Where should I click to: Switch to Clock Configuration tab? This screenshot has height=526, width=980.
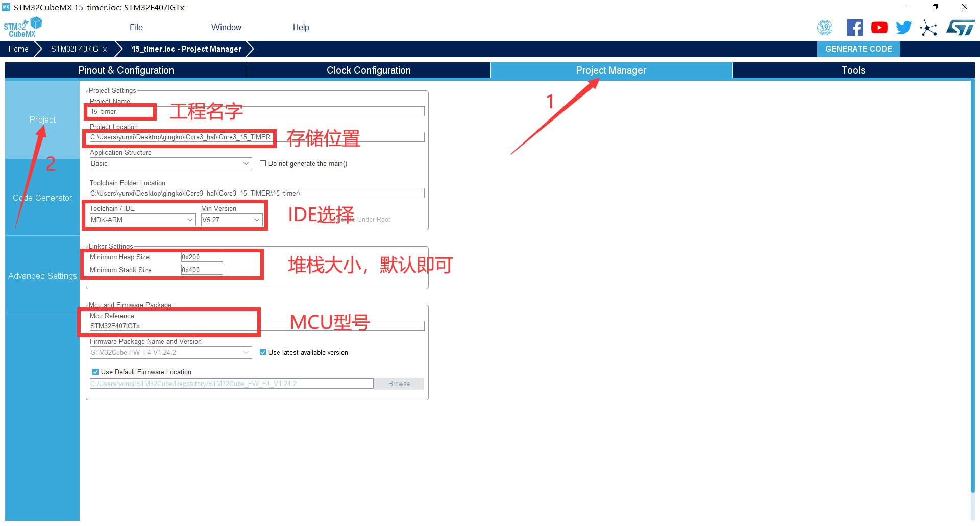point(369,70)
